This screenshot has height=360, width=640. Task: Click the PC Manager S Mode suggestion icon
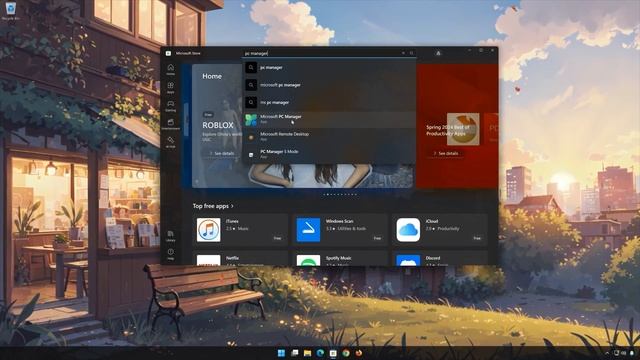tap(251, 155)
